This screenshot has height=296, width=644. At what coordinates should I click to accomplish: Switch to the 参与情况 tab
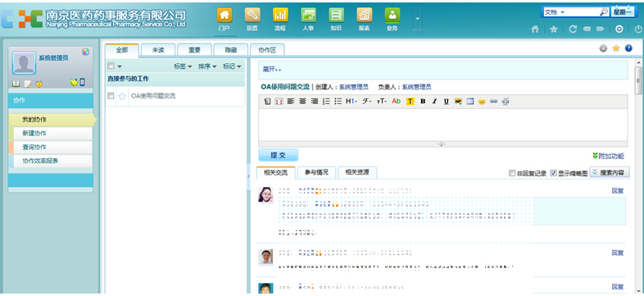coord(316,173)
